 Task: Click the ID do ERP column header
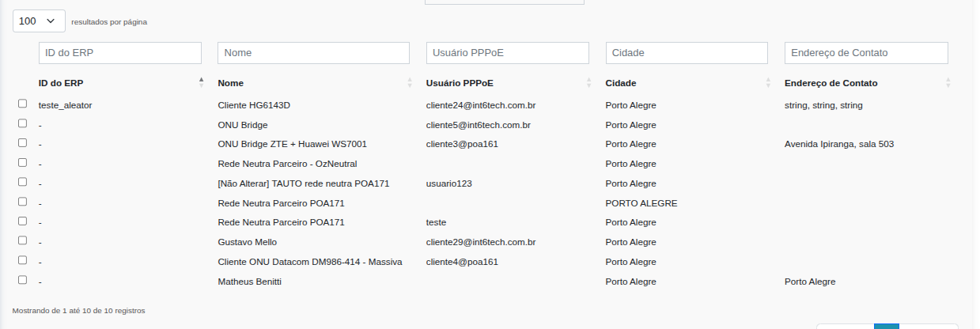(x=61, y=83)
